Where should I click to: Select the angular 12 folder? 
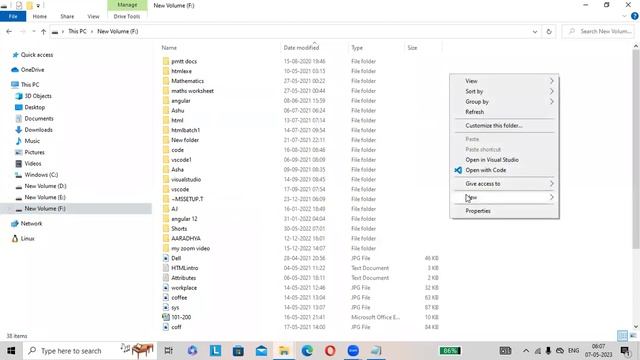click(x=184, y=219)
